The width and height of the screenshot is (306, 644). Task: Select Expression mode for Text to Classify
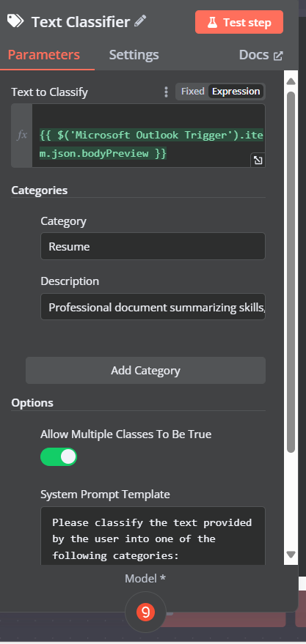pyautogui.click(x=236, y=91)
